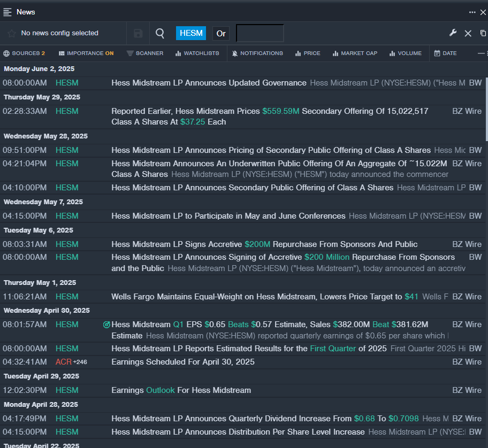Click the 11:06:21AM timestamp

pyautogui.click(x=25, y=297)
